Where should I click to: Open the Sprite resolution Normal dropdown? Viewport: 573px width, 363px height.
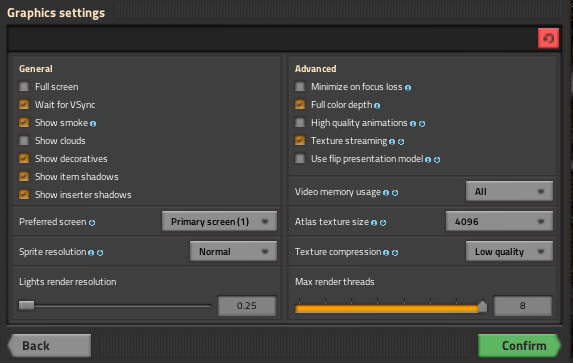pos(233,252)
